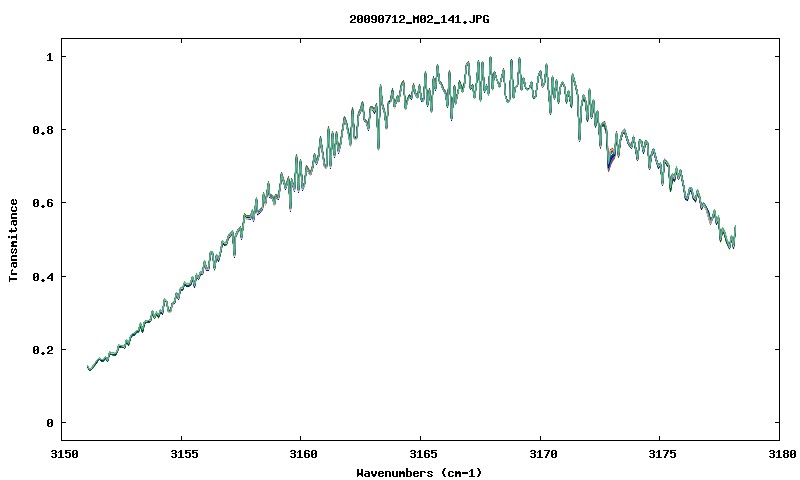This screenshot has width=800, height=480.
Task: Click the y-axis tick label 0.4
Action: 42,276
